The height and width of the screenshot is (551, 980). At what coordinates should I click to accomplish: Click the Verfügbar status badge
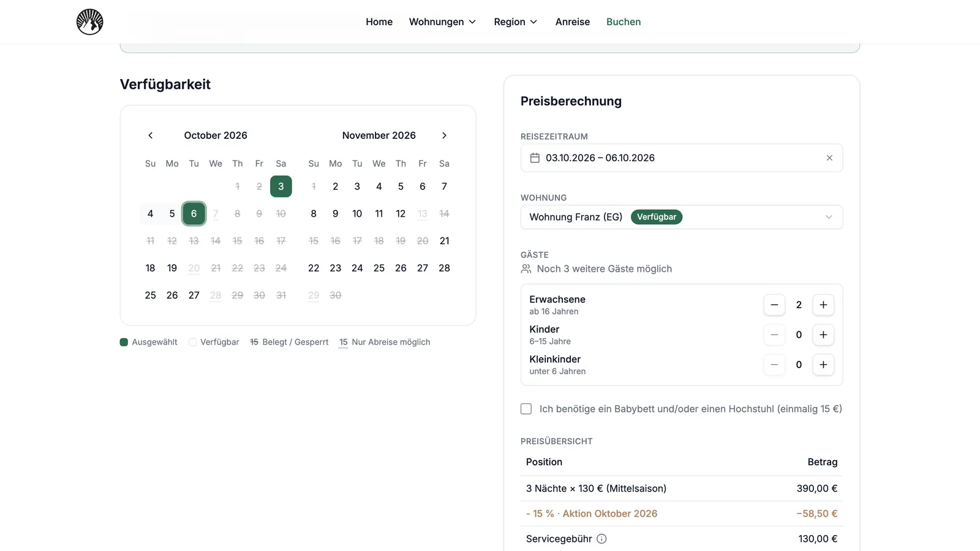click(657, 217)
